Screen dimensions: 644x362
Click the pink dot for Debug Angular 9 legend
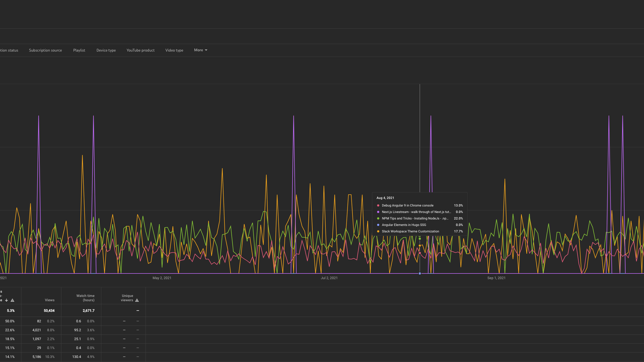point(378,205)
